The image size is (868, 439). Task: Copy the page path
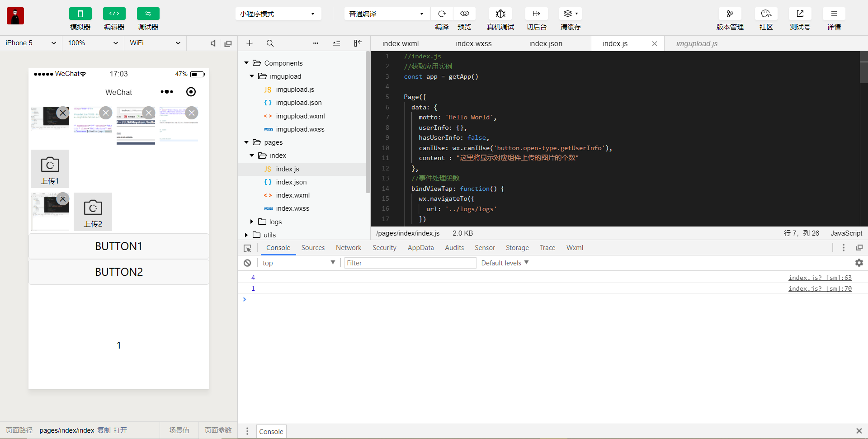tap(104, 430)
